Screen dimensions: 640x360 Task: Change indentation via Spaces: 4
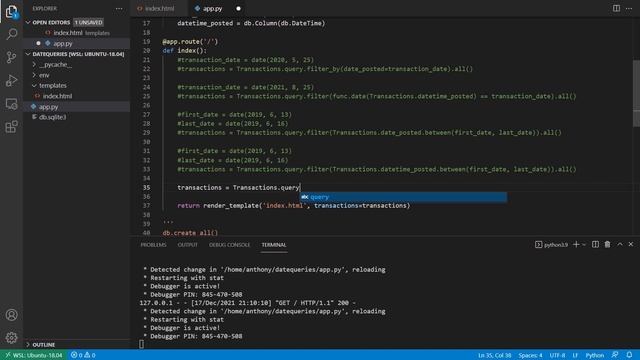click(x=530, y=355)
